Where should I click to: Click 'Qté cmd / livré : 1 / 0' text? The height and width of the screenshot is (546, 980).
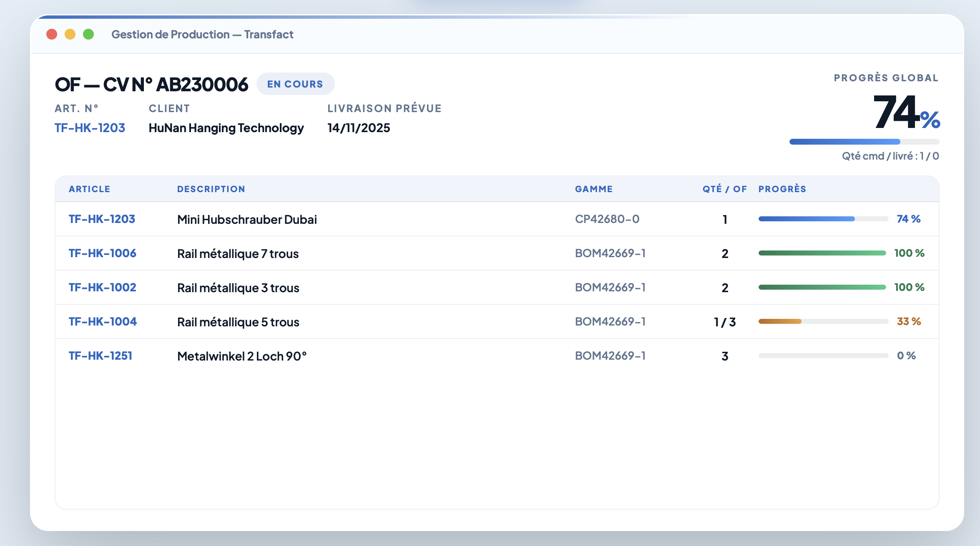tap(890, 156)
